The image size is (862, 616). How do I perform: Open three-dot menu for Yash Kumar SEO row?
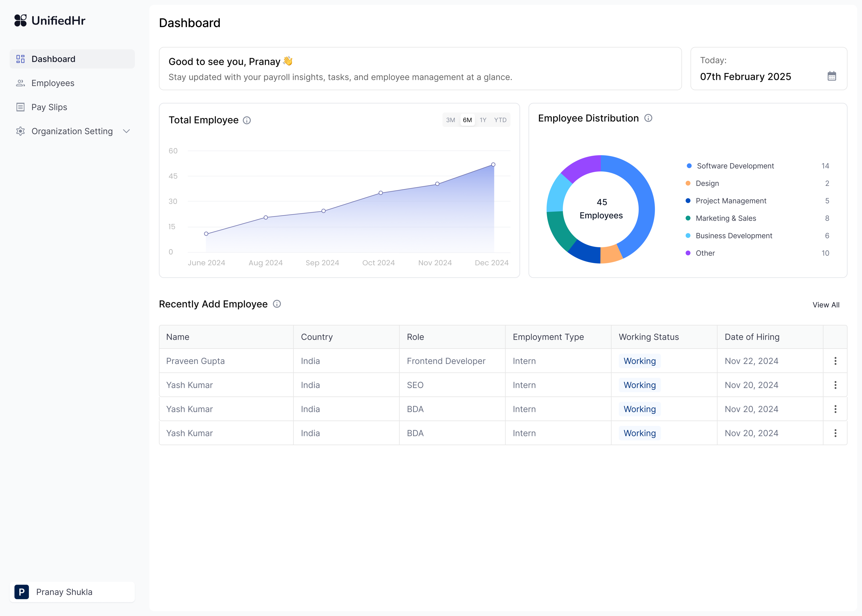click(x=835, y=385)
